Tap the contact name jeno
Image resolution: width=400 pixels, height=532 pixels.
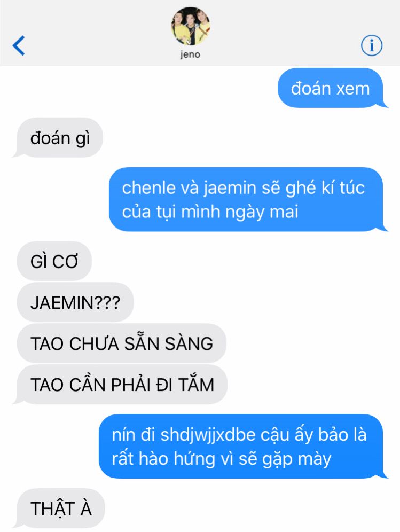coord(190,54)
